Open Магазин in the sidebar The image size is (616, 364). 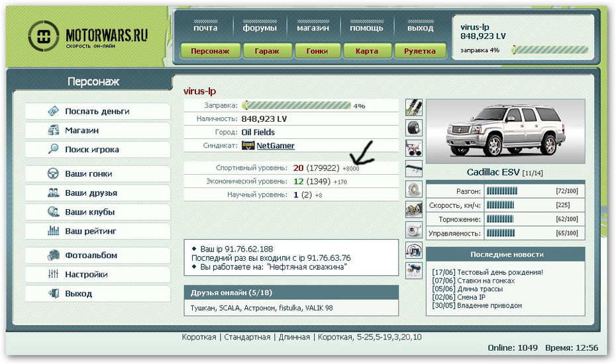[98, 130]
